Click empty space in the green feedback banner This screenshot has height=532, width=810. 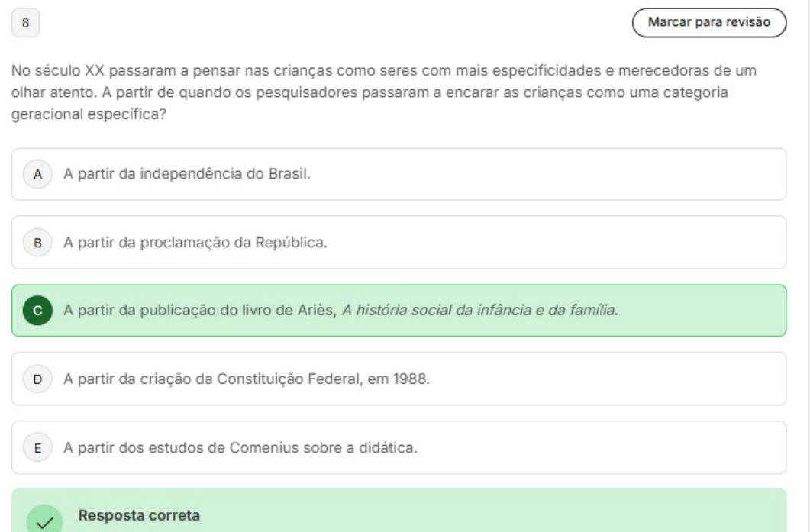coord(496,515)
